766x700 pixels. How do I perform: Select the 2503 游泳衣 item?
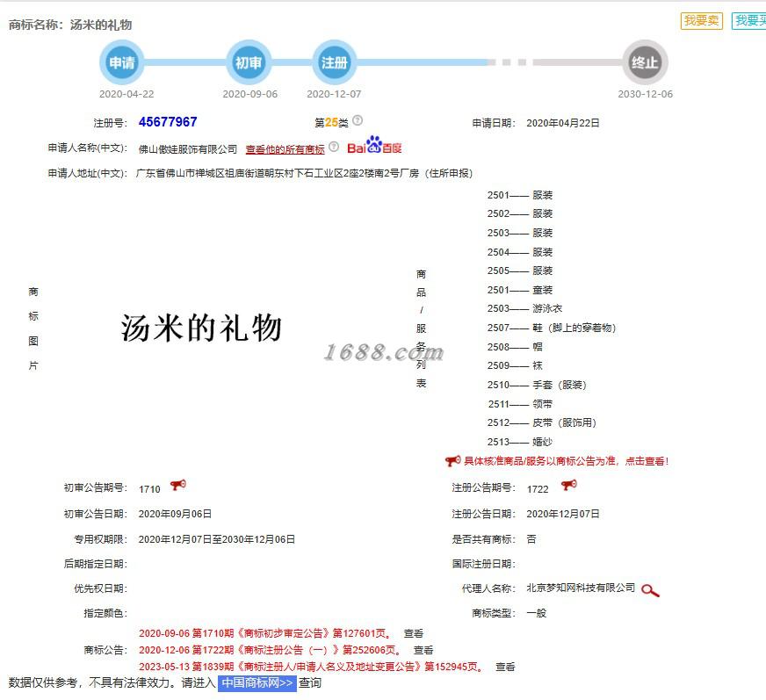click(x=524, y=309)
